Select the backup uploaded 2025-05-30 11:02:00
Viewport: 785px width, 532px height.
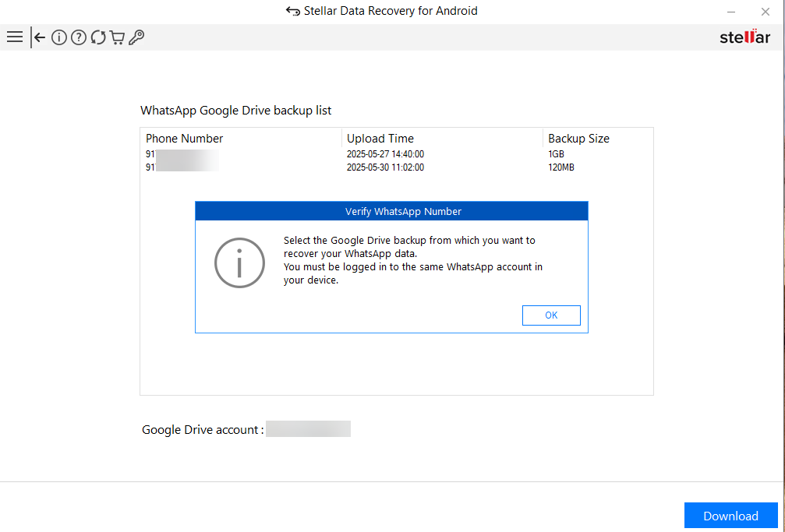click(x=385, y=167)
